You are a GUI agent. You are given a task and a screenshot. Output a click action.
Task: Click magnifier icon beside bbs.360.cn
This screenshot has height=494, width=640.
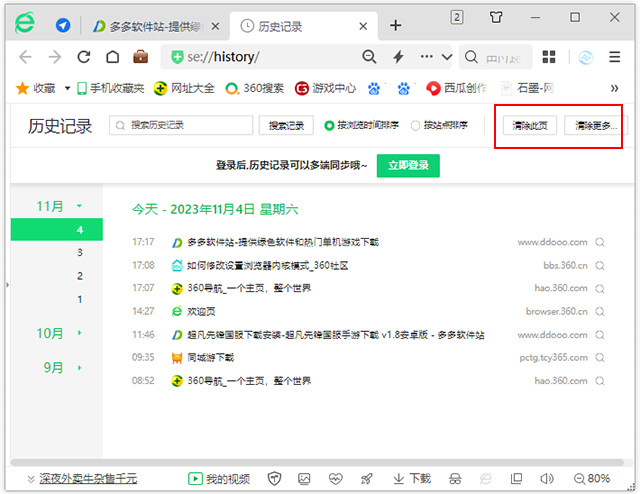(x=600, y=266)
